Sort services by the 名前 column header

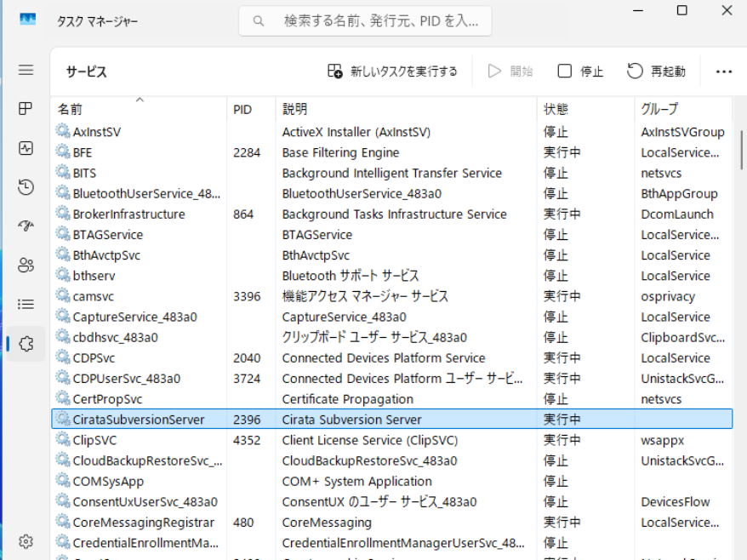71,110
